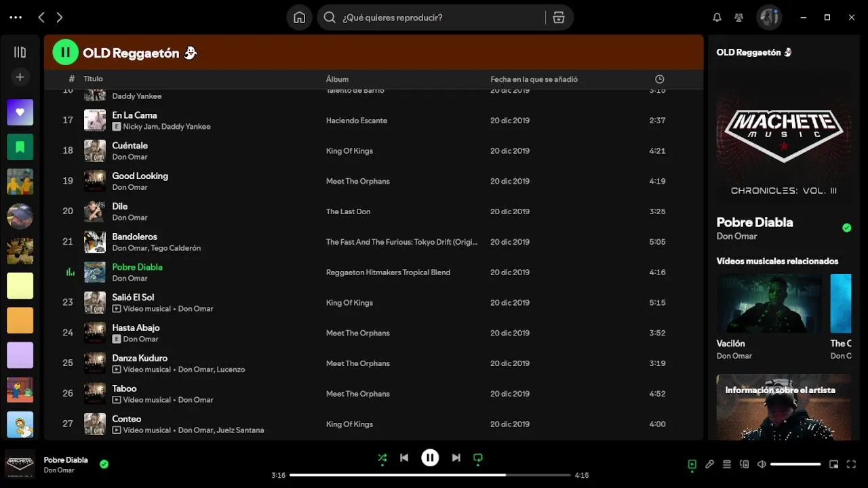The width and height of the screenshot is (868, 488).
Task: Click album cover thumbnail of Dile
Action: click(95, 211)
